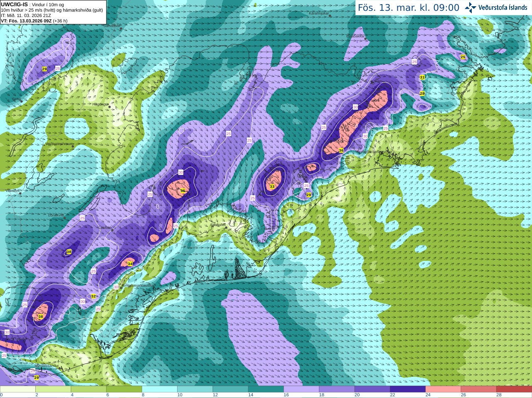The image size is (532, 398).
Task: Pick the 16–18 m/s lavender legend swatch
Action: tap(301, 389)
